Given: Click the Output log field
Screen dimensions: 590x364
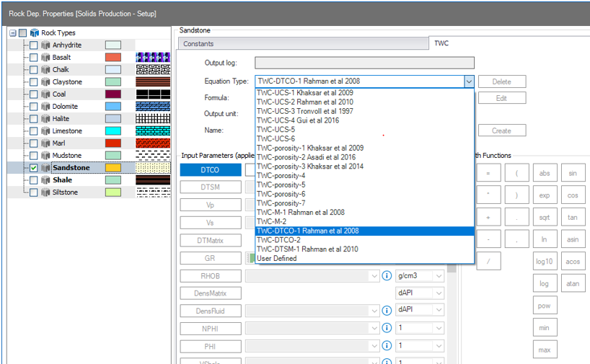Looking at the screenshot, I should coord(364,63).
